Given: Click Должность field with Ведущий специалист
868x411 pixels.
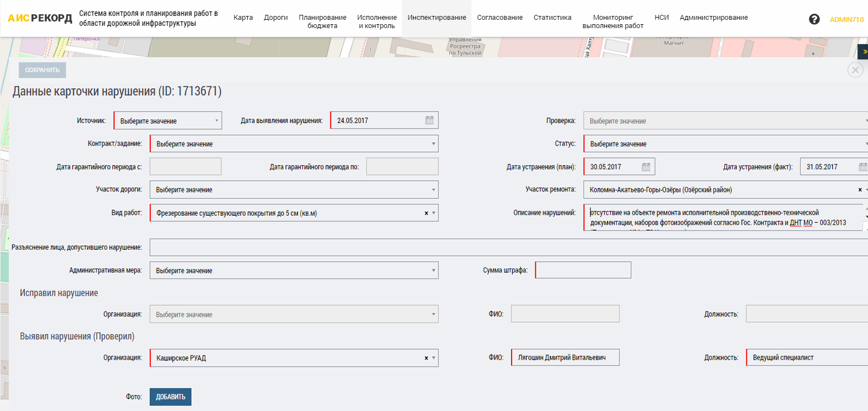Looking at the screenshot, I should (807, 358).
